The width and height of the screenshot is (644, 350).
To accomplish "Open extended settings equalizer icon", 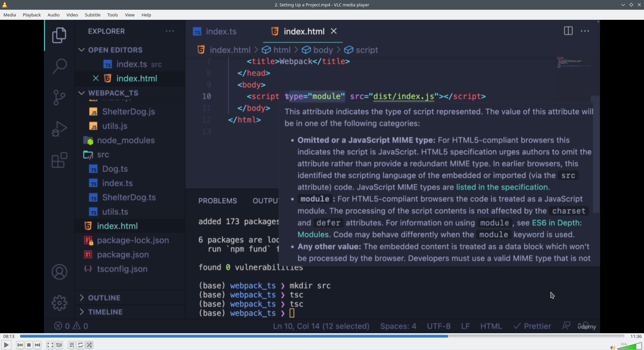I will (59, 345).
